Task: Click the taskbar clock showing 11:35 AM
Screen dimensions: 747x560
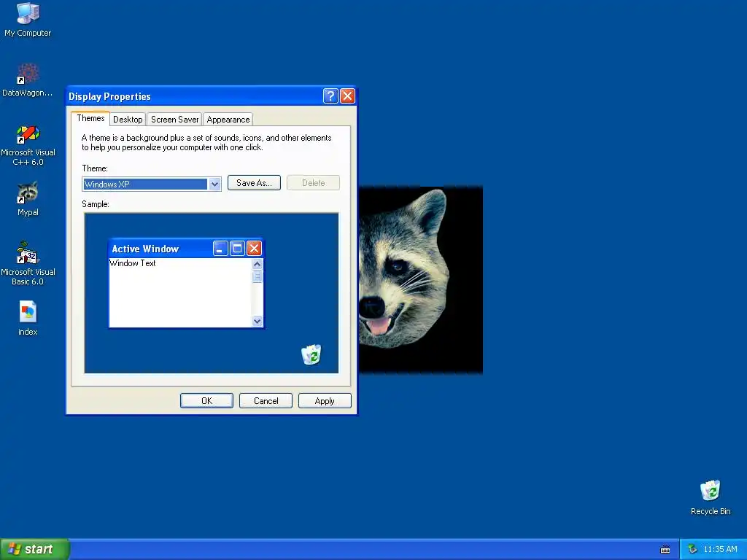Action: click(720, 549)
